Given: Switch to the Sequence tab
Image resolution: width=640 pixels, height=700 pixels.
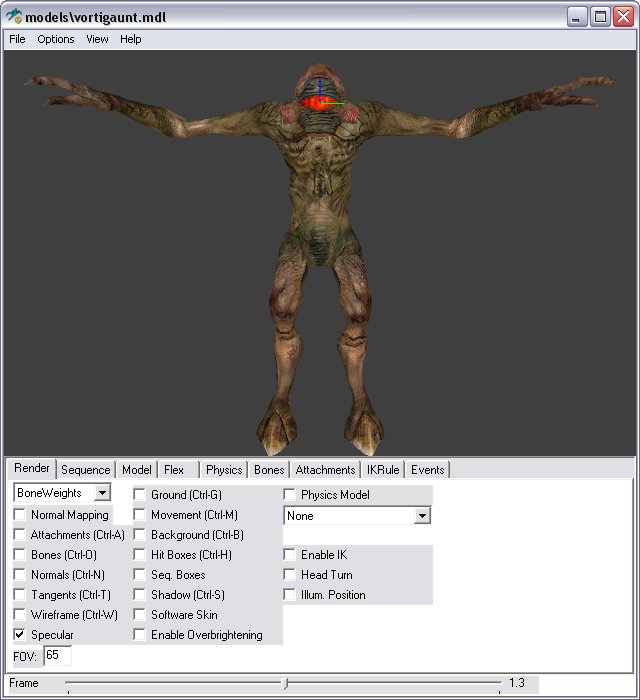Looking at the screenshot, I should (85, 470).
